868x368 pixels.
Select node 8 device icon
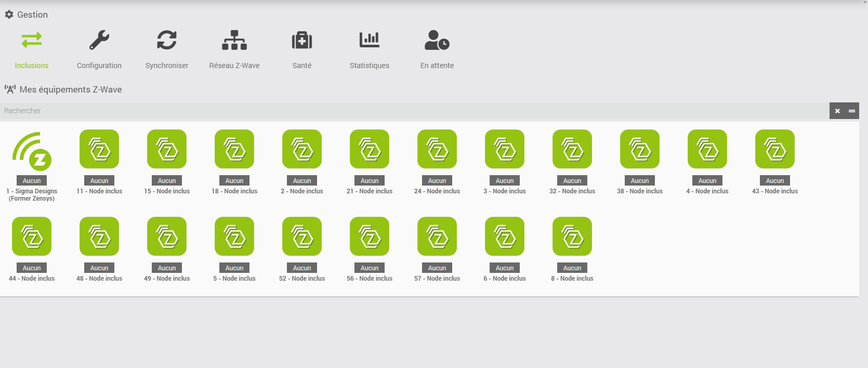(x=572, y=236)
